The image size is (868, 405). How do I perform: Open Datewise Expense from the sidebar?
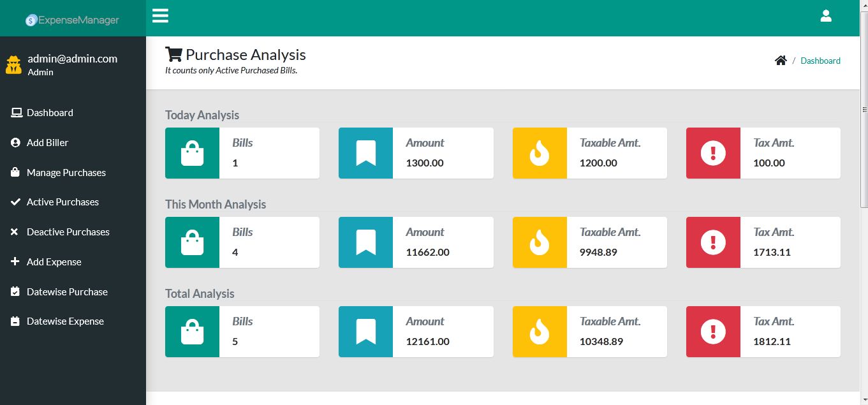point(64,321)
